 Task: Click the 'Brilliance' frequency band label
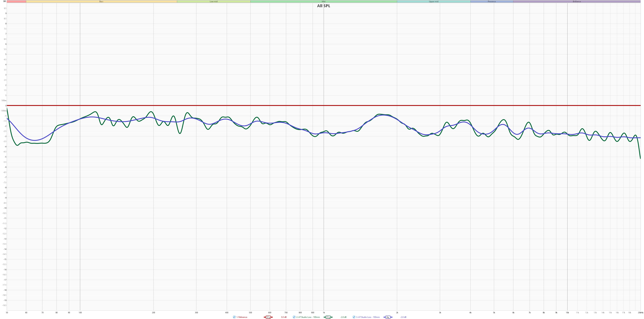(577, 2)
